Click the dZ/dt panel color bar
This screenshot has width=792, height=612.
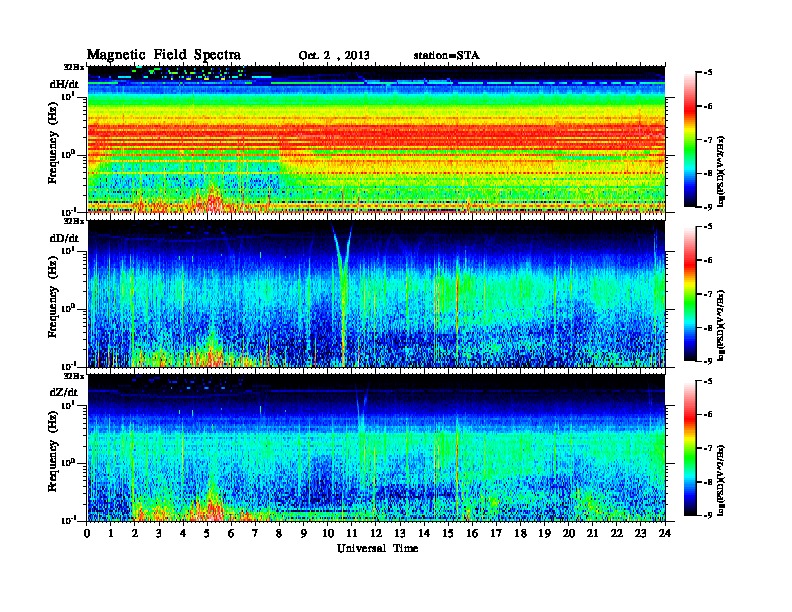point(690,447)
